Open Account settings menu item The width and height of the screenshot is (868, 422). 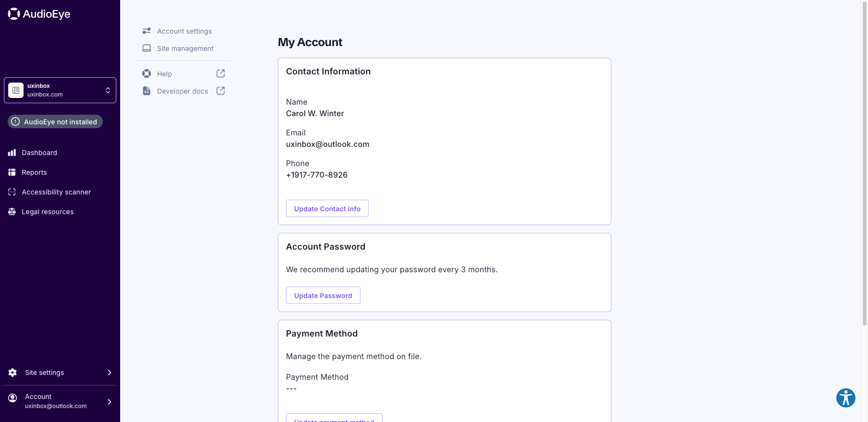pyautogui.click(x=184, y=31)
